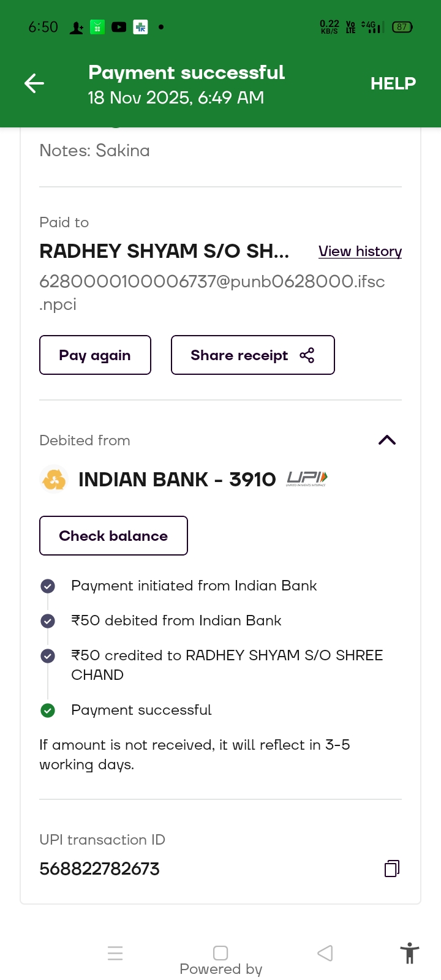
Task: Tap the Payment initiated status checkmark
Action: [x=48, y=586]
